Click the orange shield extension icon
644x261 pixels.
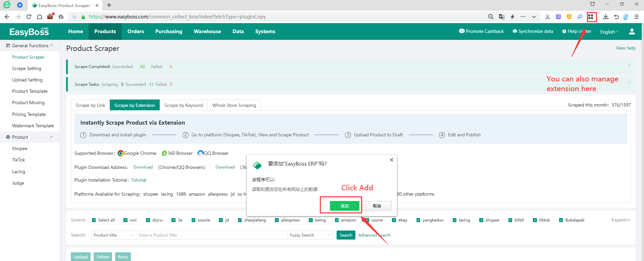click(x=569, y=17)
